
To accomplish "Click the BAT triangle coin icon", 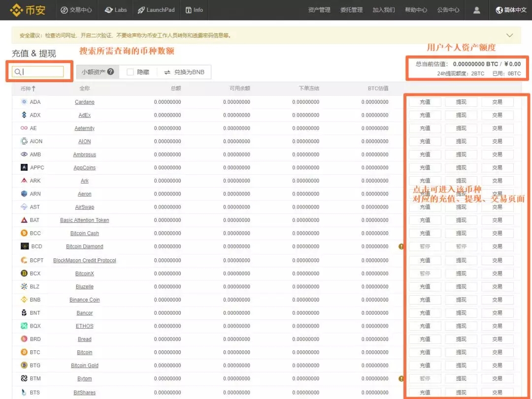I will (24, 220).
